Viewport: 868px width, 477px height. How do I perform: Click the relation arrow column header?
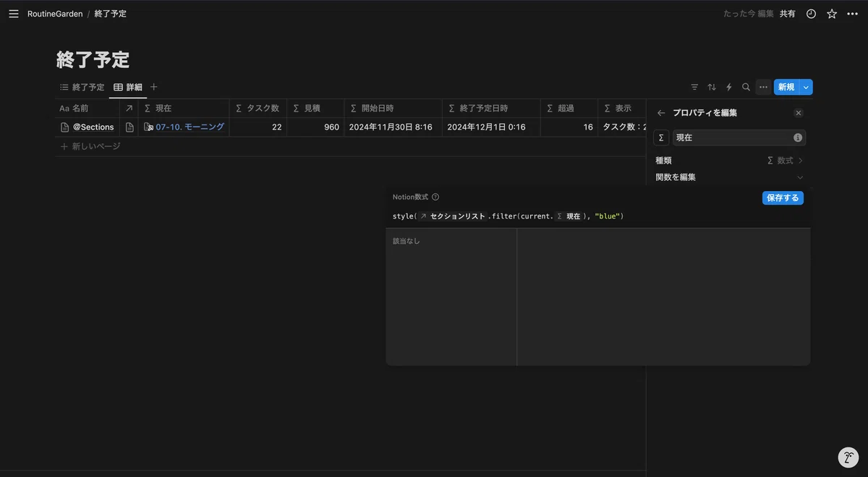pos(129,108)
